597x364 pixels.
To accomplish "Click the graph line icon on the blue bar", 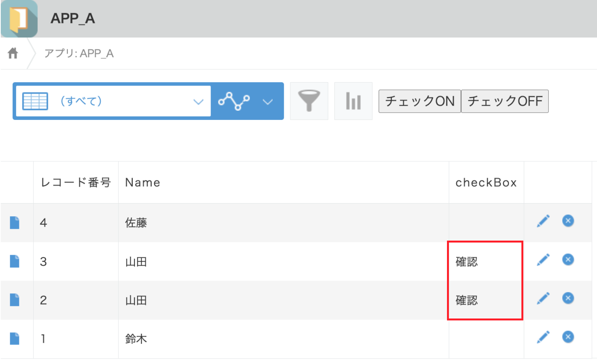I will (234, 101).
